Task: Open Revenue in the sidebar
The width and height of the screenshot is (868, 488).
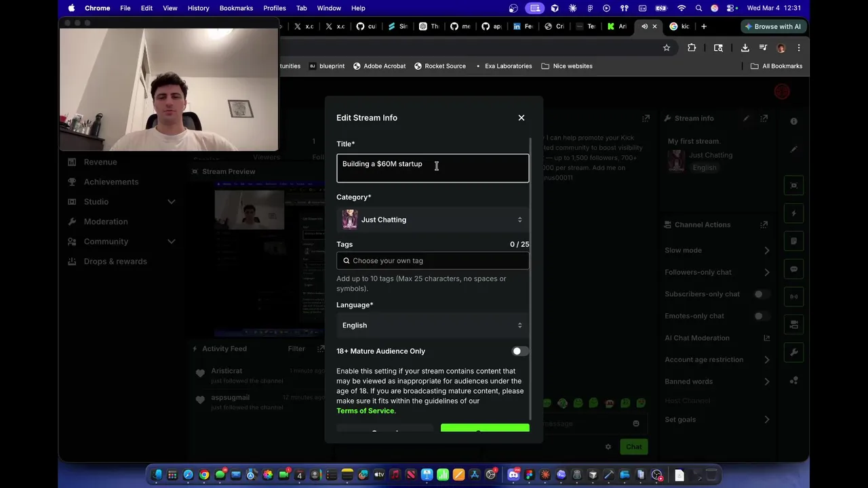Action: pyautogui.click(x=100, y=162)
